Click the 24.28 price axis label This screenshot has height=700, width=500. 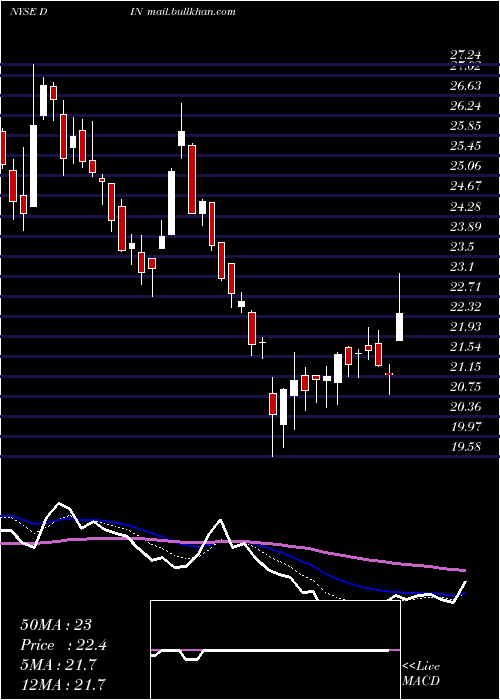(x=465, y=206)
